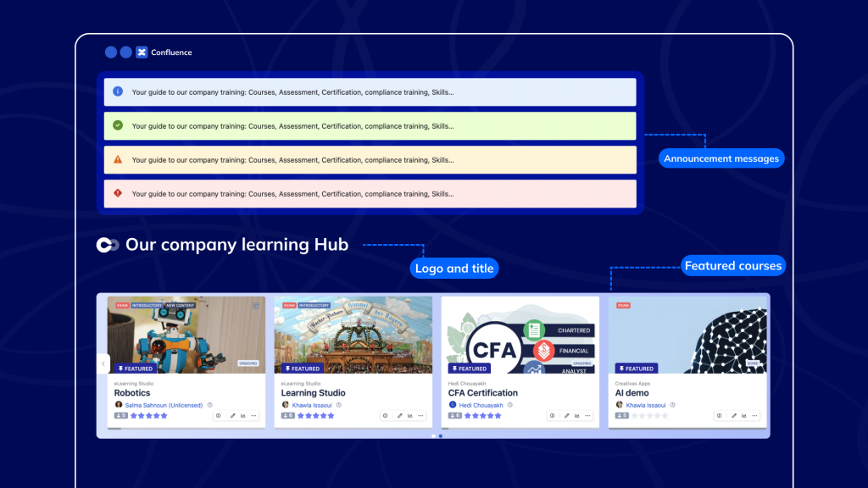
Task: Click the edit pencil icon on AI demo card
Action: [733, 416]
